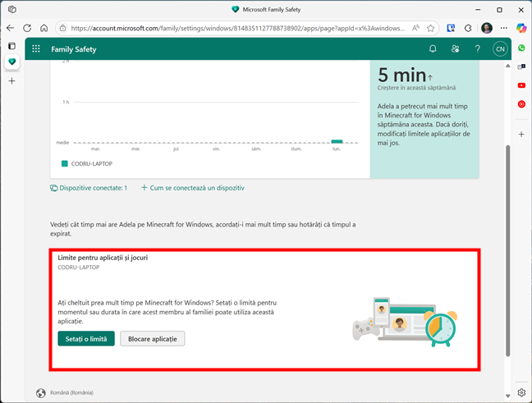This screenshot has height=403, width=532.
Task: Open the Read aloud option
Action: pyautogui.click(x=415, y=28)
